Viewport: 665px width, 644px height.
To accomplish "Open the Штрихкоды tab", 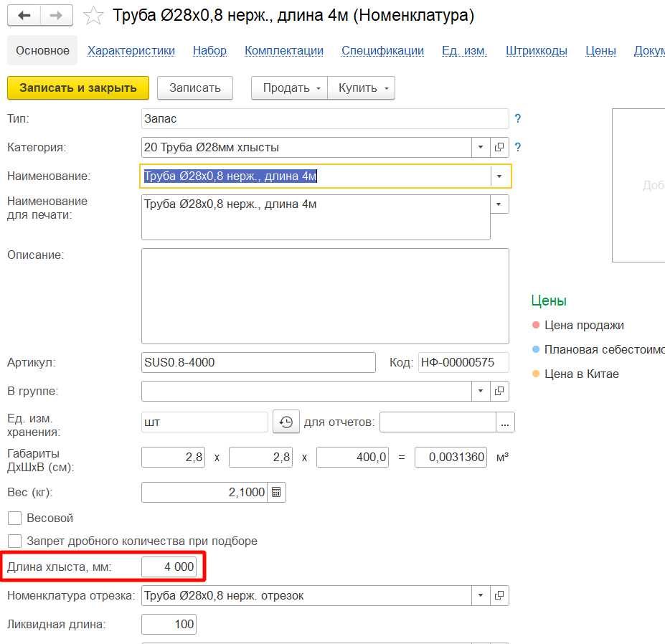I will tap(536, 51).
